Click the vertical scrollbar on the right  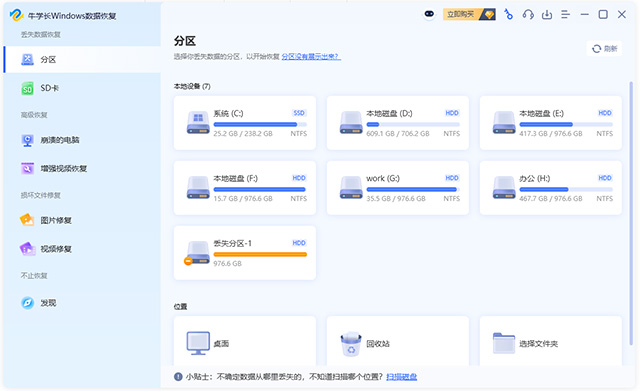pos(631,212)
